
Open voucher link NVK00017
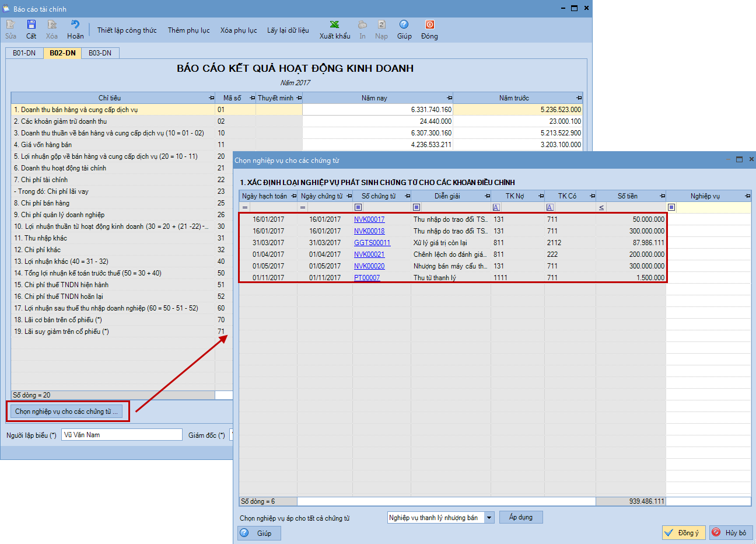click(369, 219)
